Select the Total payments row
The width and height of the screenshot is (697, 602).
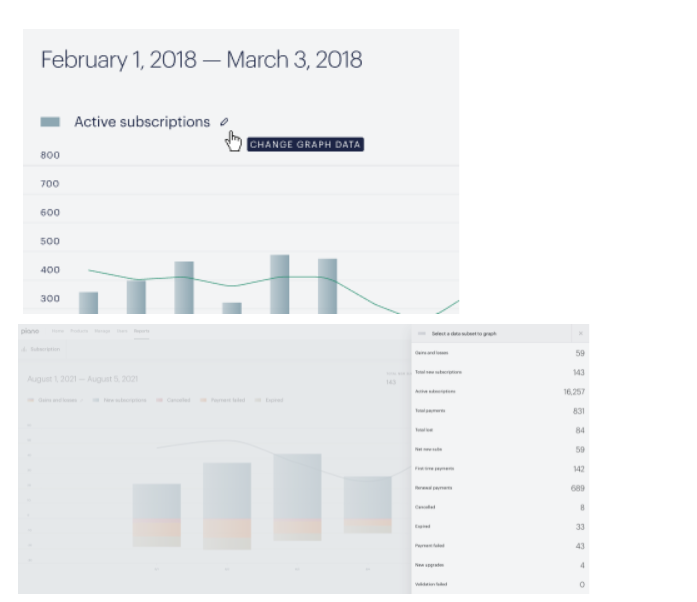coord(500,411)
